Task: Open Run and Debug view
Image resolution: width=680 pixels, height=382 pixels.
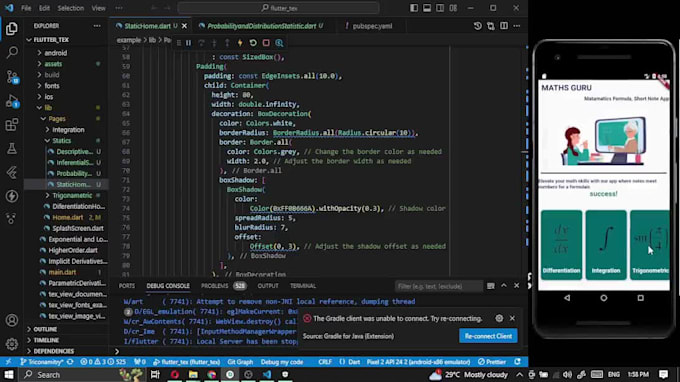Action: (x=12, y=101)
